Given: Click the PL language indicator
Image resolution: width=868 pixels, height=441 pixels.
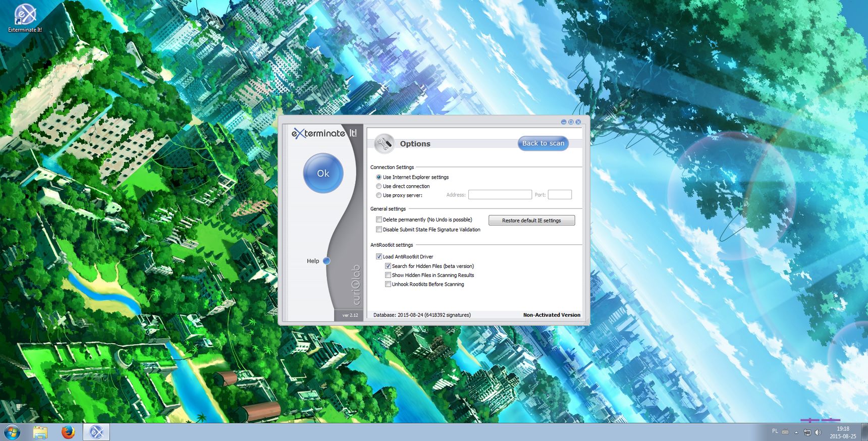Looking at the screenshot, I should click(775, 431).
